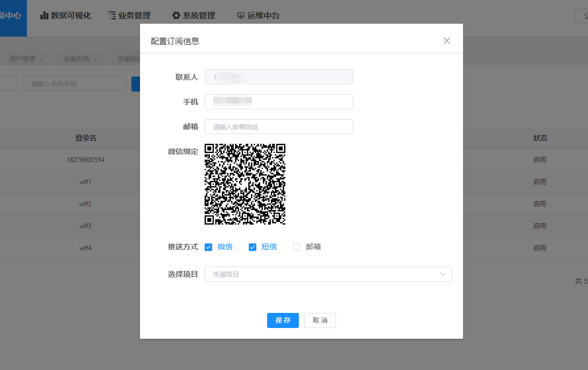The width and height of the screenshot is (588, 370).
Task: Close the 配置订阅信息 dialog
Action: tap(446, 41)
